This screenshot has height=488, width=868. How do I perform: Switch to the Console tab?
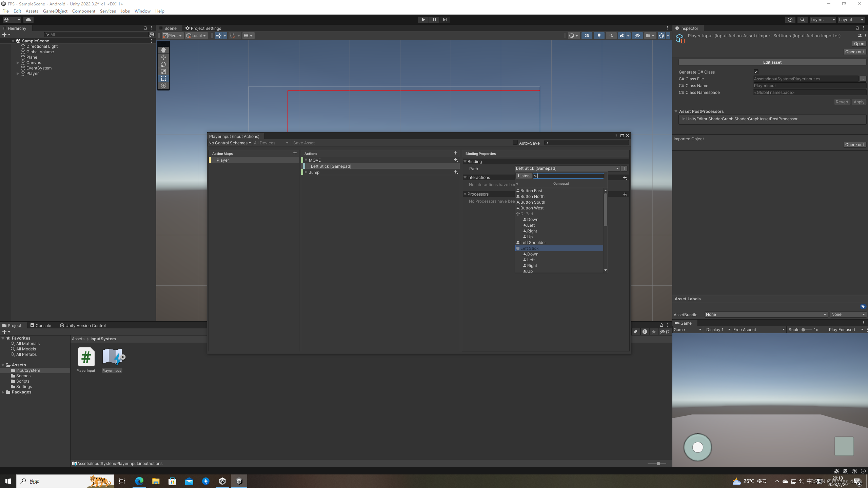point(41,325)
